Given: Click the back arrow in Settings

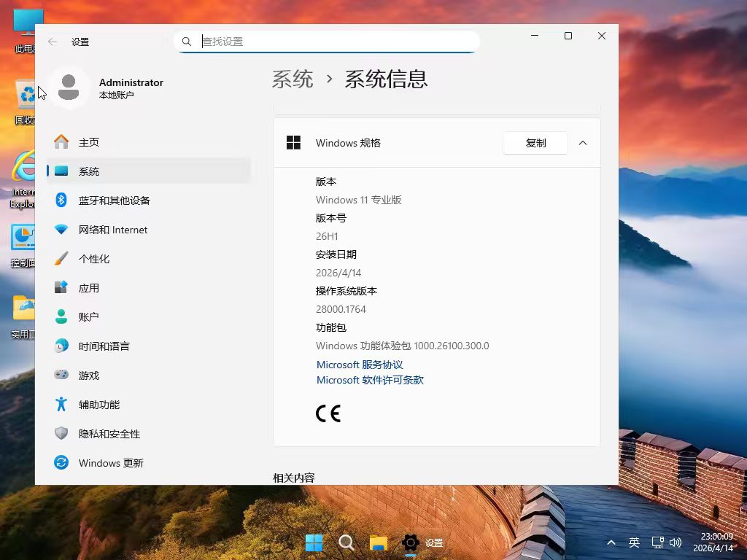Looking at the screenshot, I should tap(53, 42).
